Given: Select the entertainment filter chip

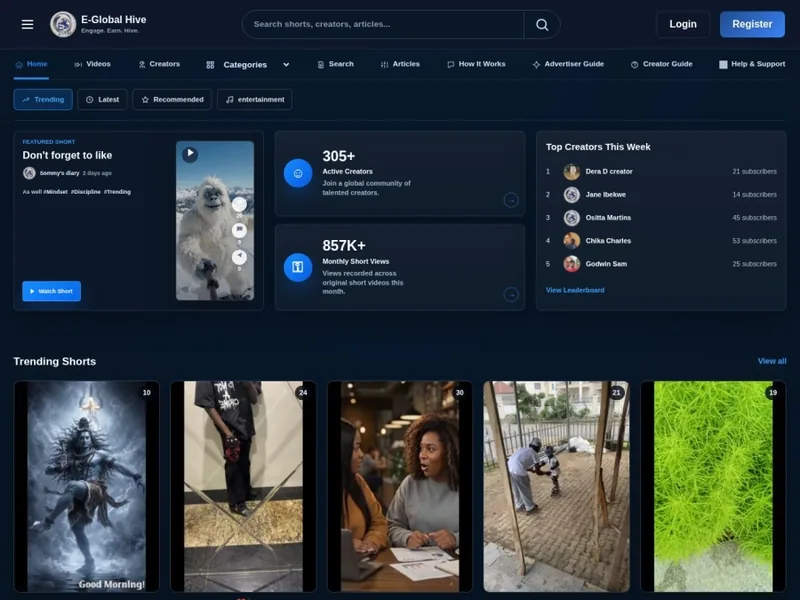Looking at the screenshot, I should tap(255, 99).
